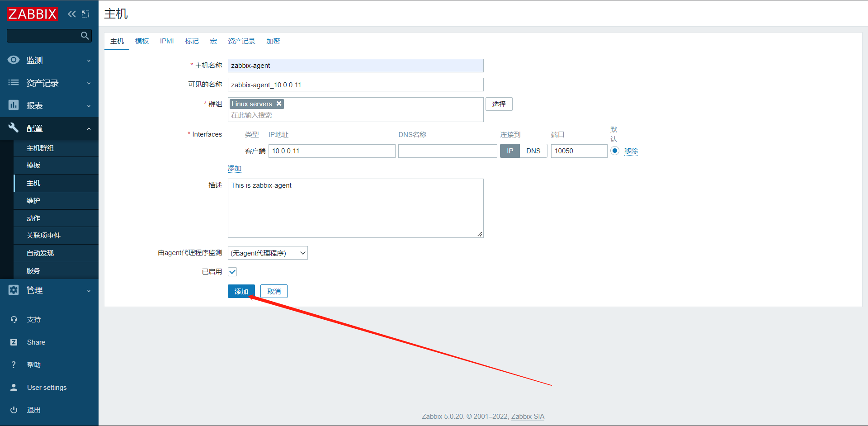Collapse the 配置 menu chevron

(x=89, y=128)
